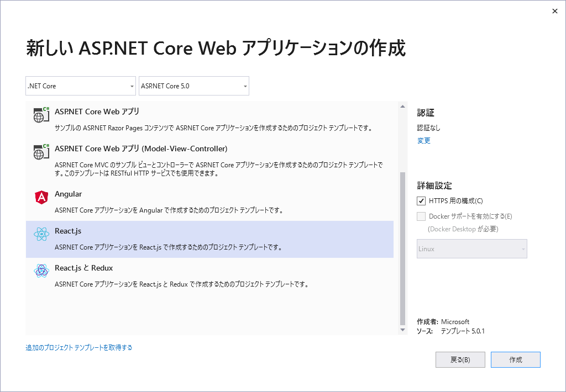Click the red Angular logo icon

coord(41,197)
